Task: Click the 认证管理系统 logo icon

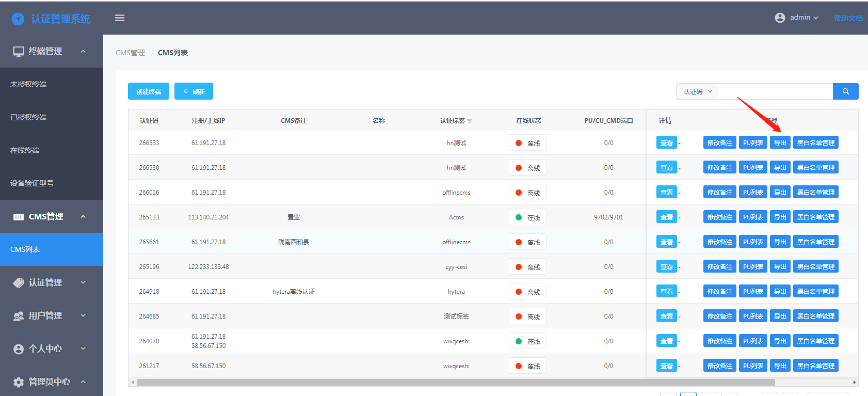Action: click(x=18, y=19)
